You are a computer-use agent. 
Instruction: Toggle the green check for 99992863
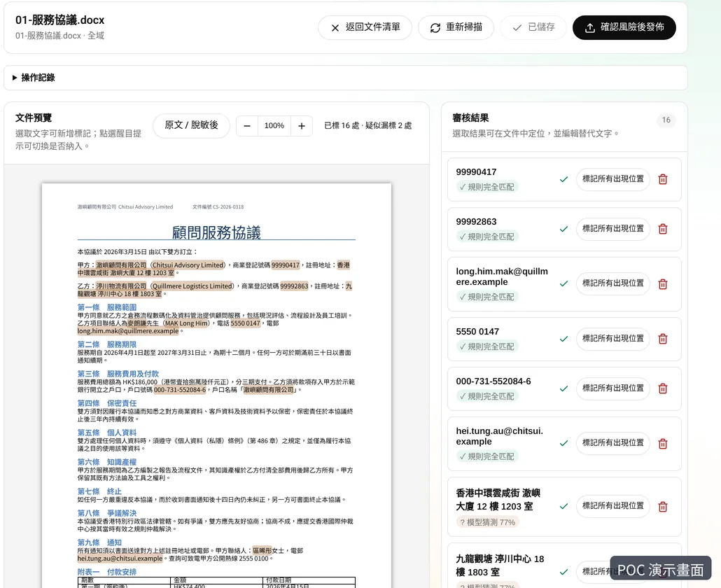[x=563, y=229]
